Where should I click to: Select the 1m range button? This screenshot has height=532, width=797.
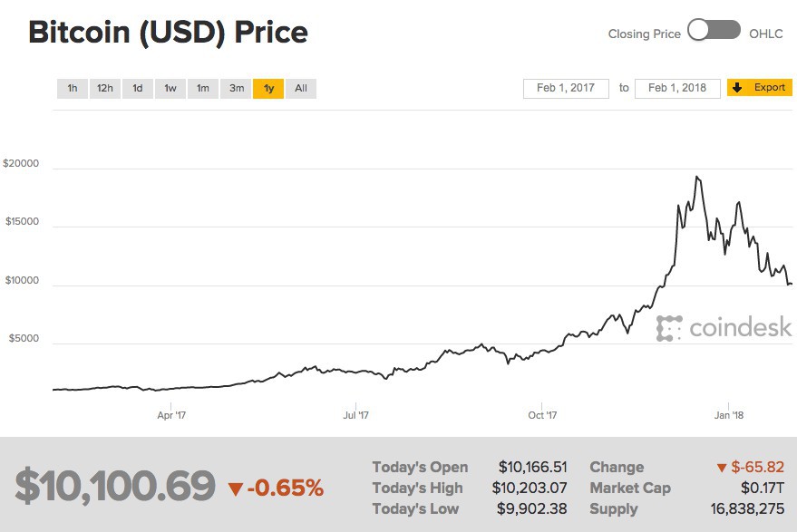tap(202, 89)
